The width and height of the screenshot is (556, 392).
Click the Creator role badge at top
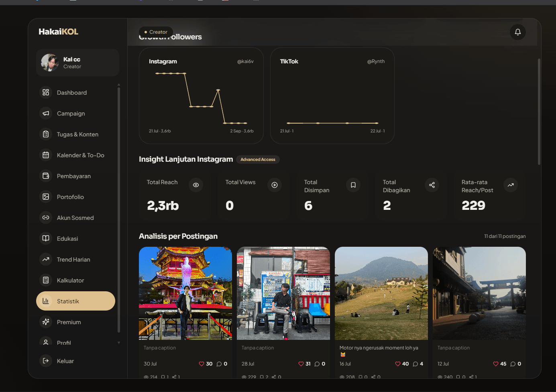pos(156,32)
